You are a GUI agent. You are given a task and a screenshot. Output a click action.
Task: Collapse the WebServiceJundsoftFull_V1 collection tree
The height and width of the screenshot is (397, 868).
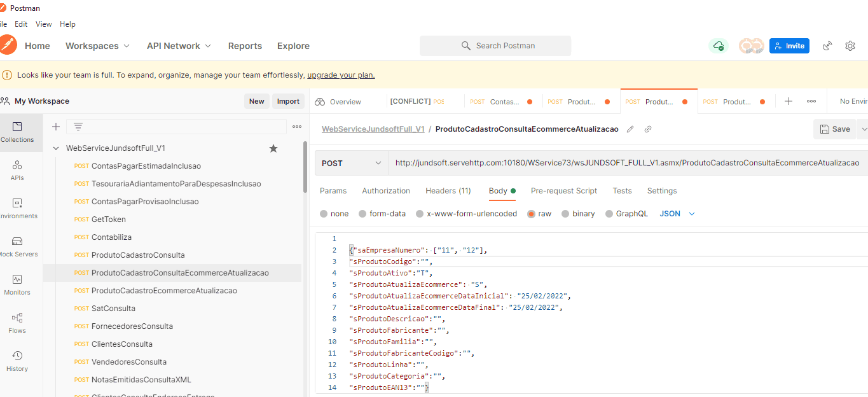coord(56,148)
